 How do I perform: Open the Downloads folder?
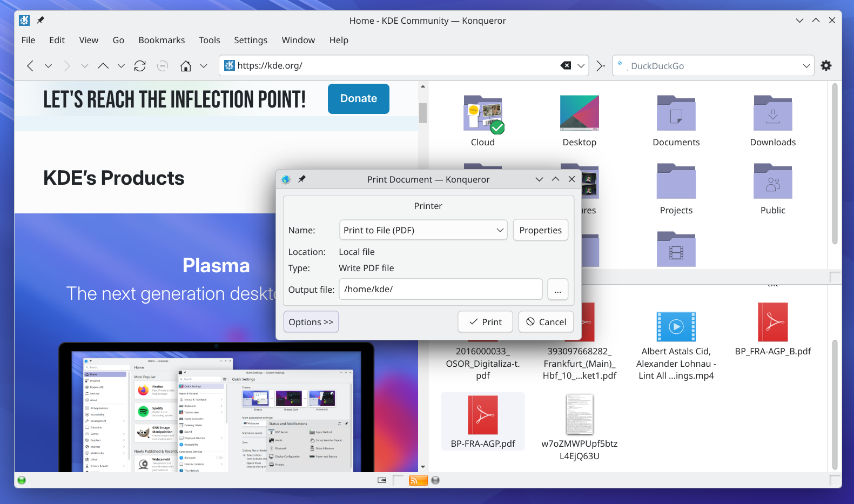(772, 121)
